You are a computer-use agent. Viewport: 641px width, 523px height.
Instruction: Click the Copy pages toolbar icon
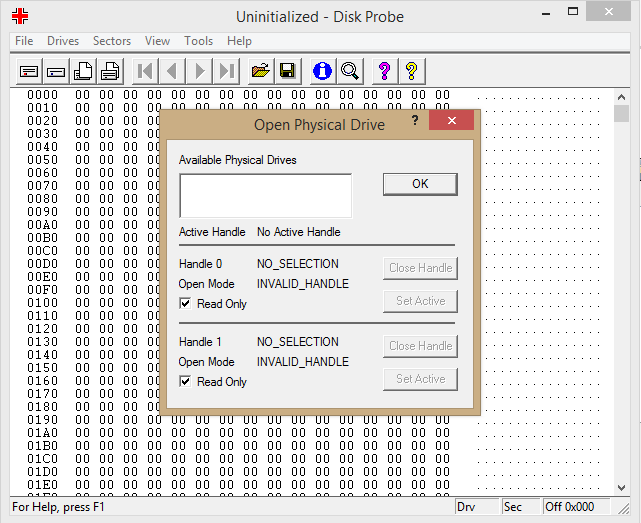coord(83,72)
